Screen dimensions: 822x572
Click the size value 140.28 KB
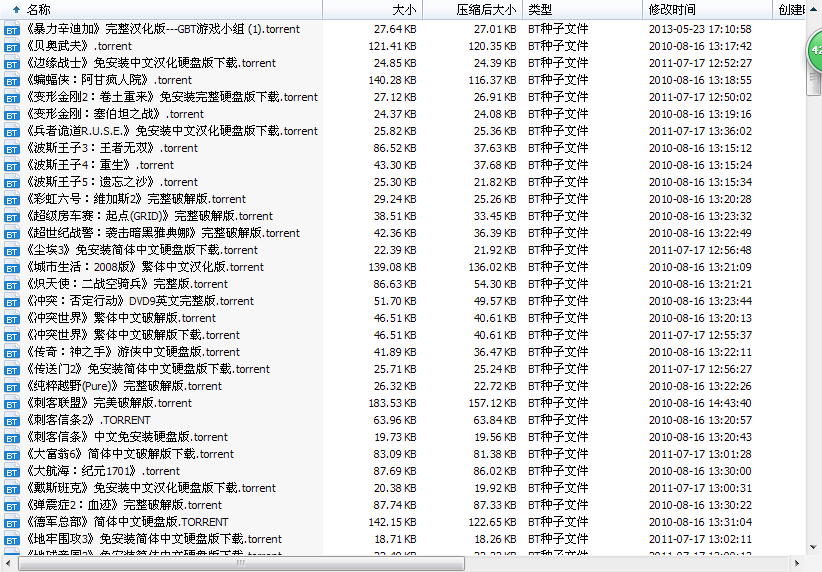click(x=392, y=80)
